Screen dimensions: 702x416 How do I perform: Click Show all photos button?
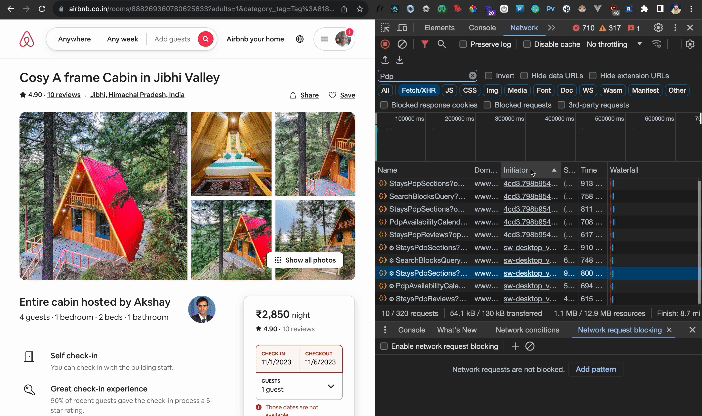(305, 260)
